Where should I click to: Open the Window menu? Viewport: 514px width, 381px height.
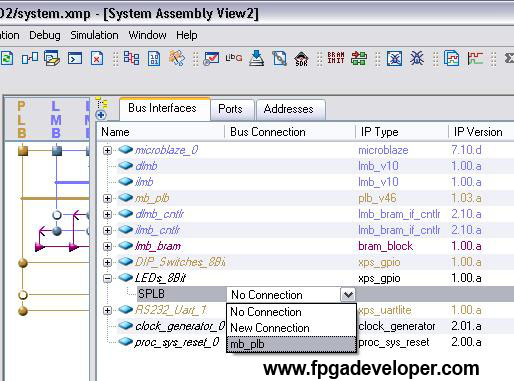[x=147, y=35]
